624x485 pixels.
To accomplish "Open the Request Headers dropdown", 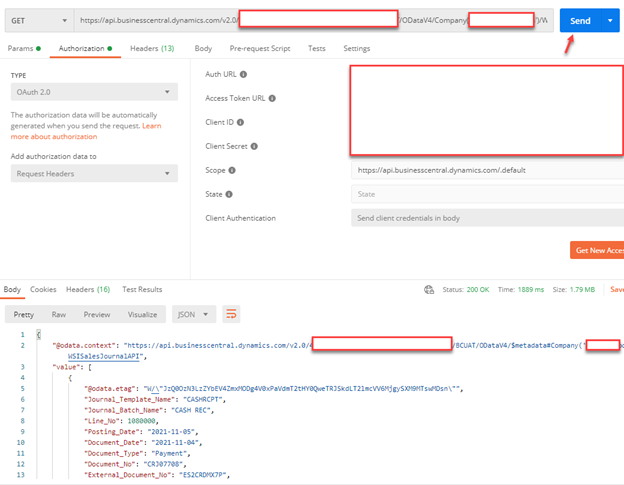I will (94, 173).
